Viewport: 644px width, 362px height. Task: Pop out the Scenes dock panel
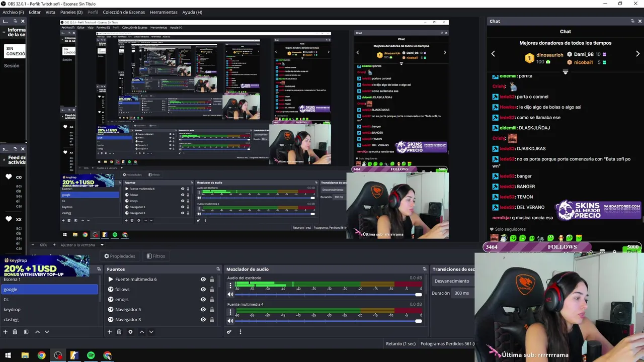(x=99, y=269)
